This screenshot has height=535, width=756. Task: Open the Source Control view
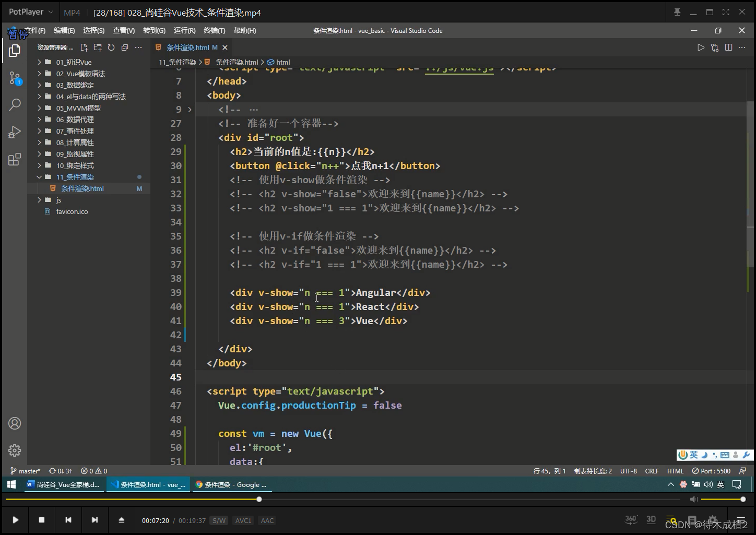(15, 78)
